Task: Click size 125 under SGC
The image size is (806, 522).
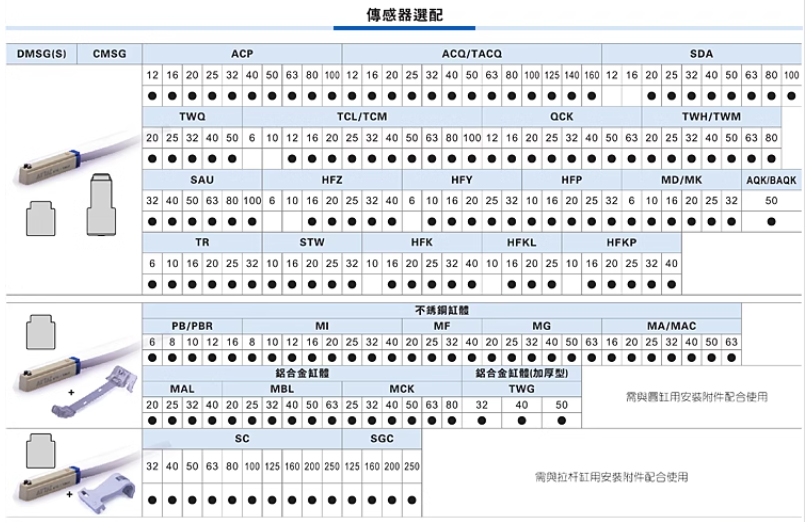Action: pos(352,466)
